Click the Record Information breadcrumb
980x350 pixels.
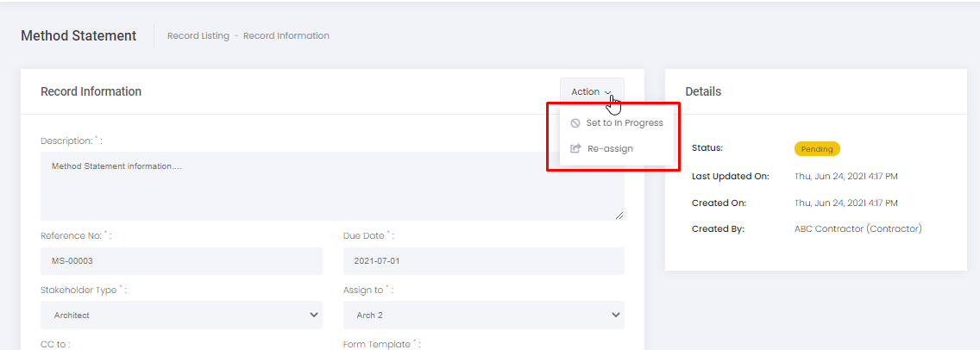click(286, 36)
